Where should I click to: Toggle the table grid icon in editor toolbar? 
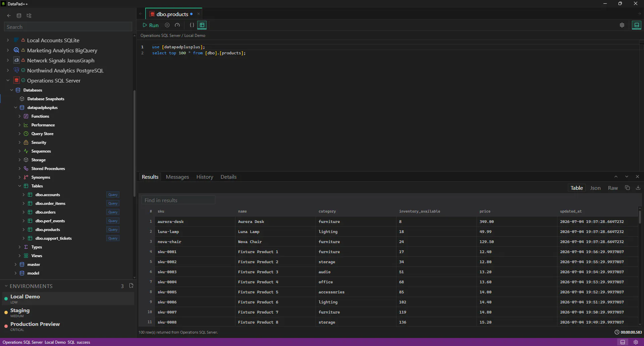tap(202, 25)
